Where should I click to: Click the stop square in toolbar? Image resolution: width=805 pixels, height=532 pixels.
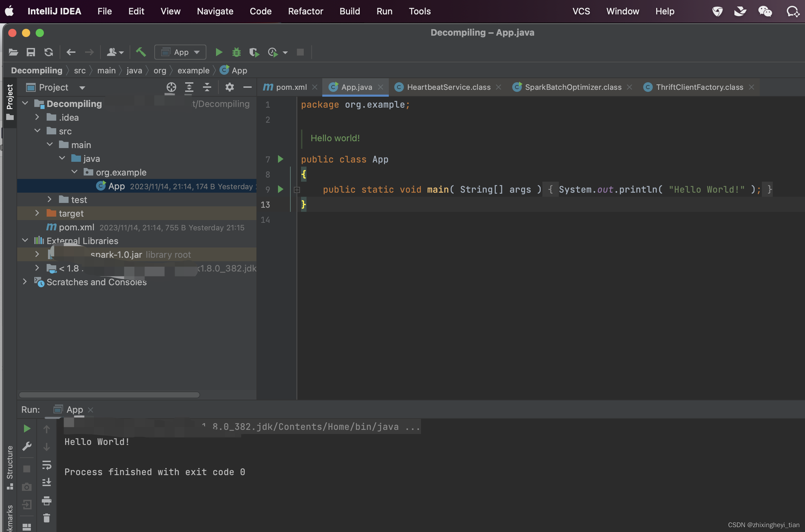point(300,52)
